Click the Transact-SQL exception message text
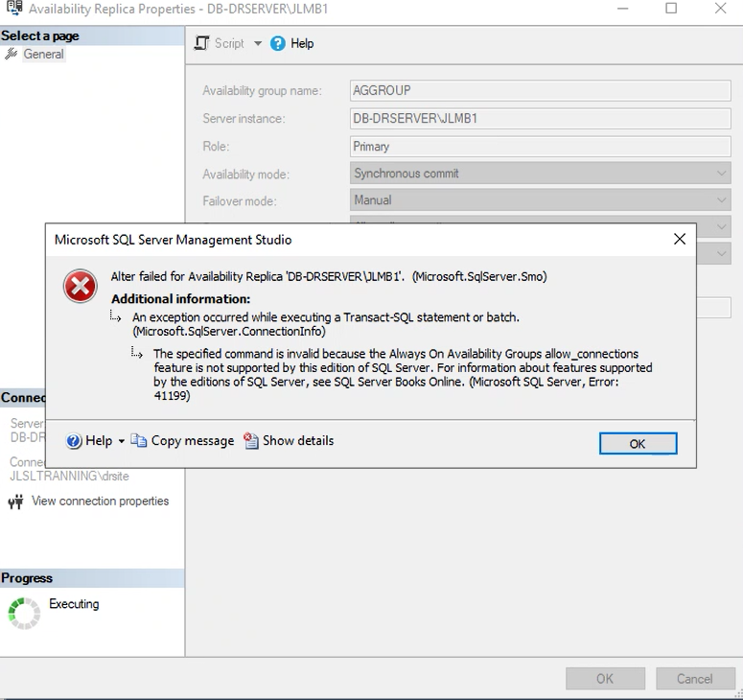743x700 pixels. tap(326, 324)
